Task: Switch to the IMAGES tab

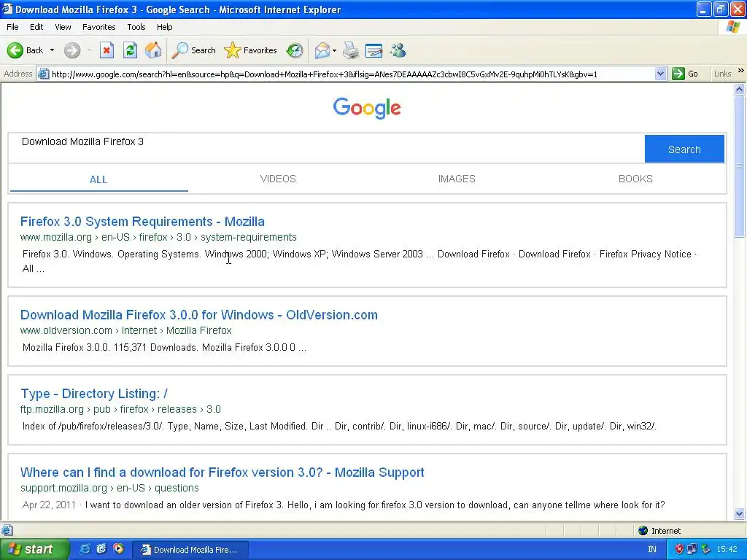Action: 457,179
